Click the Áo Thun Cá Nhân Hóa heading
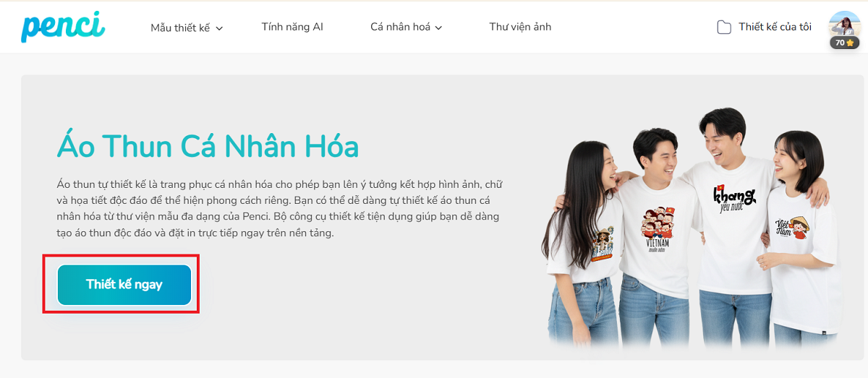 pyautogui.click(x=208, y=147)
